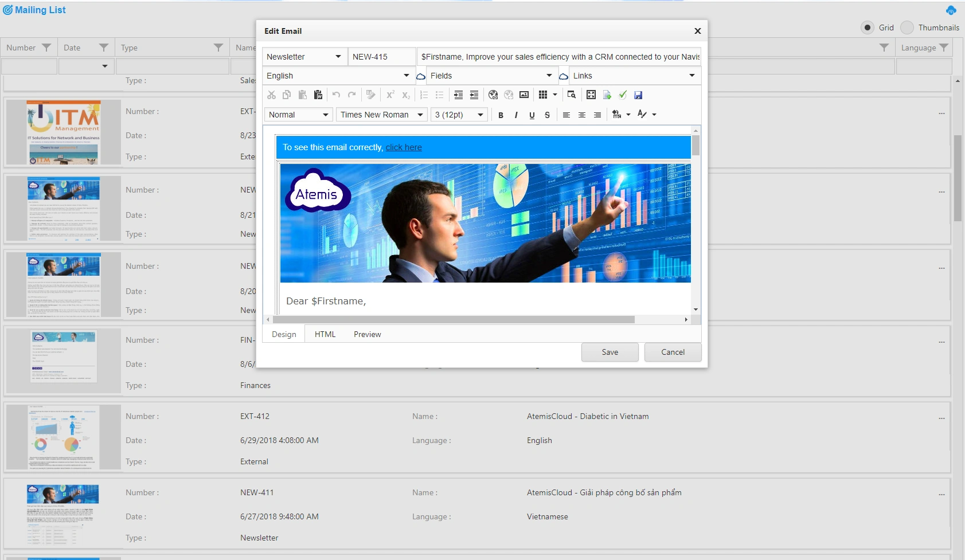Click the 'click here' link in the email
The height and width of the screenshot is (560, 965).
click(404, 147)
